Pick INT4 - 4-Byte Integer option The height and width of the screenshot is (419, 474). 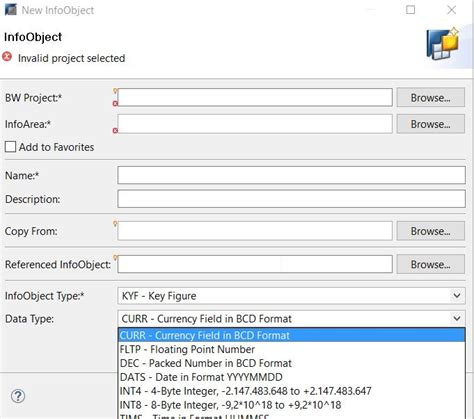[x=292, y=391]
